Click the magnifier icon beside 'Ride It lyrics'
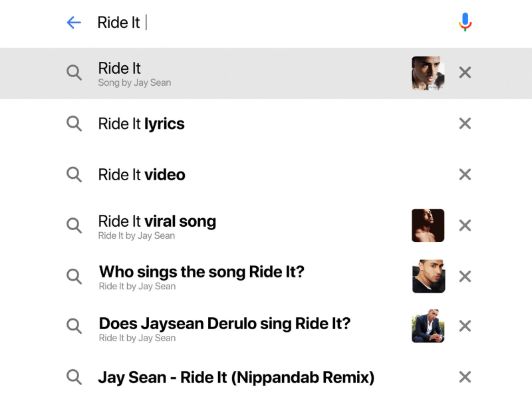This screenshot has height=399, width=532. (74, 124)
